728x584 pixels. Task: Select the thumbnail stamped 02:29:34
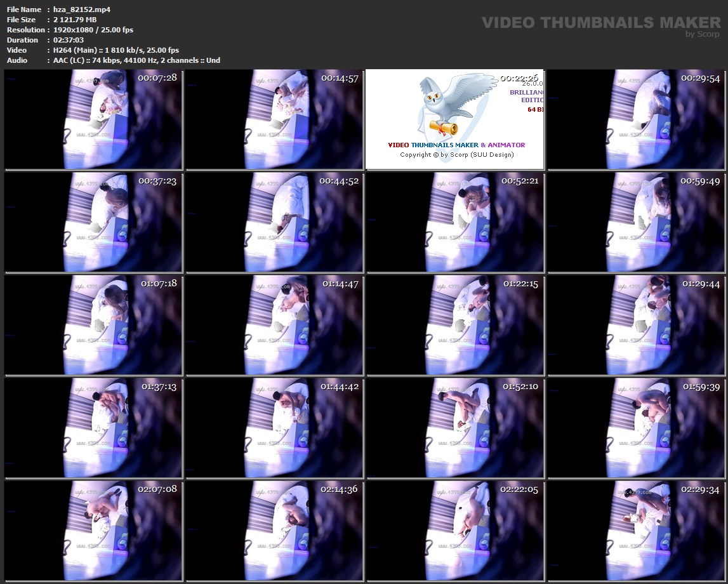click(x=636, y=531)
